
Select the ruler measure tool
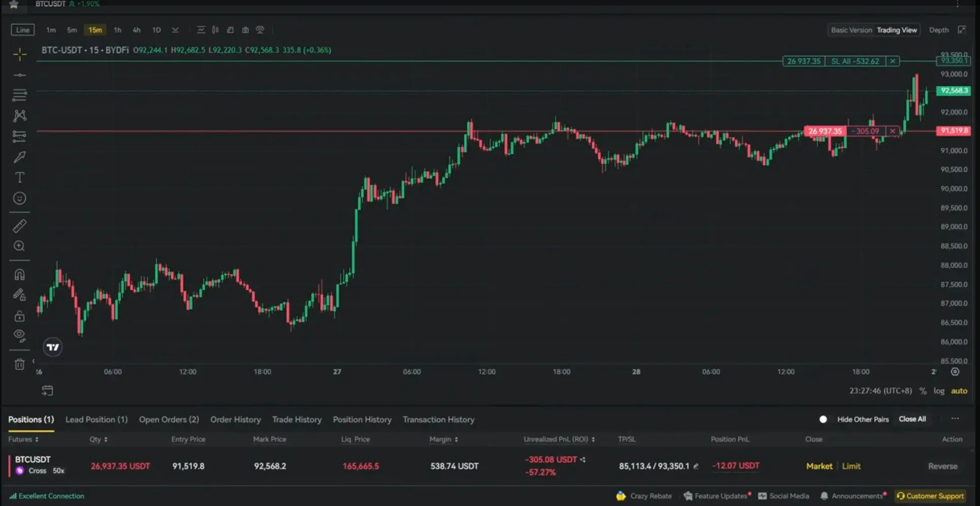click(x=20, y=226)
